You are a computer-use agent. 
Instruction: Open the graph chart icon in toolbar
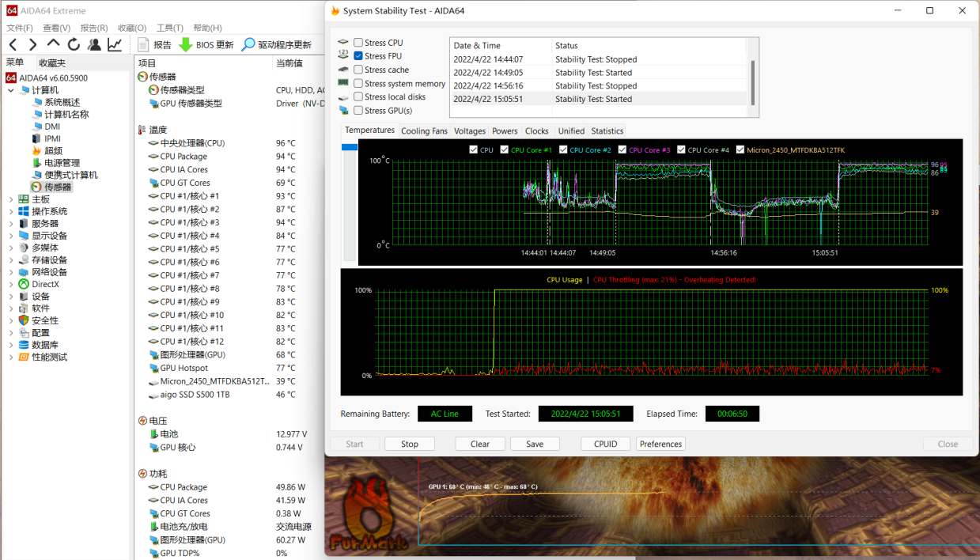point(115,44)
